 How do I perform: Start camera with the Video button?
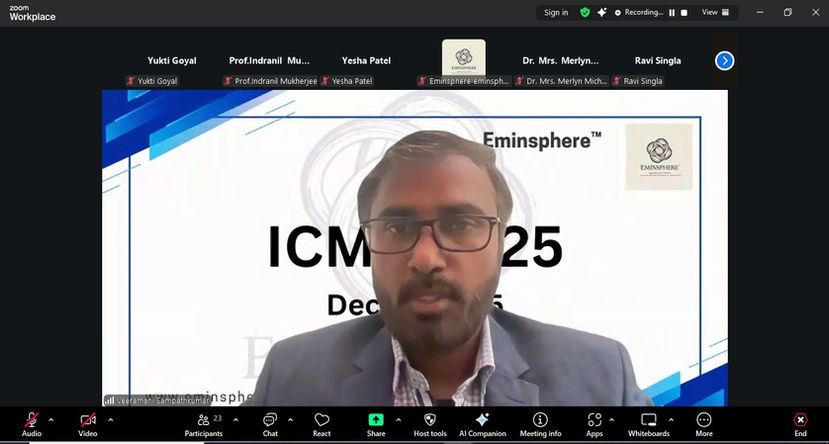[x=88, y=424]
